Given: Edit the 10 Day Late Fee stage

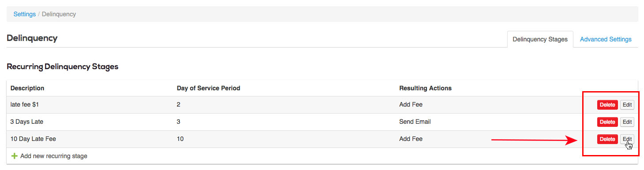Looking at the screenshot, I should coord(627,139).
